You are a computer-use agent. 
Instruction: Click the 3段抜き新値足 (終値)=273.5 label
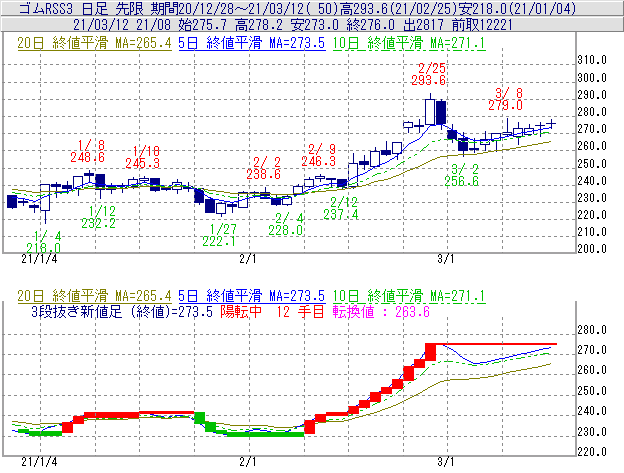(122, 311)
